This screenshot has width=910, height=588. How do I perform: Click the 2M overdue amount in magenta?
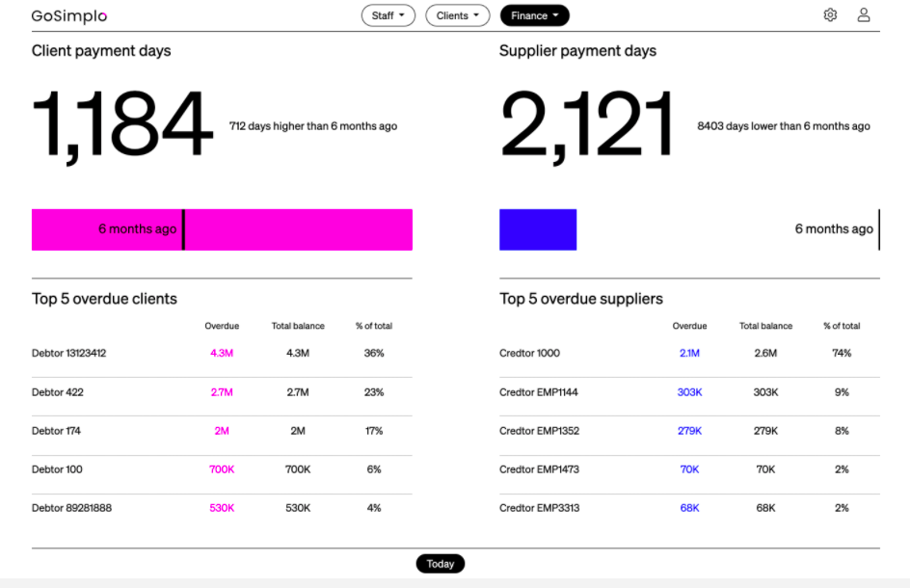(x=222, y=431)
